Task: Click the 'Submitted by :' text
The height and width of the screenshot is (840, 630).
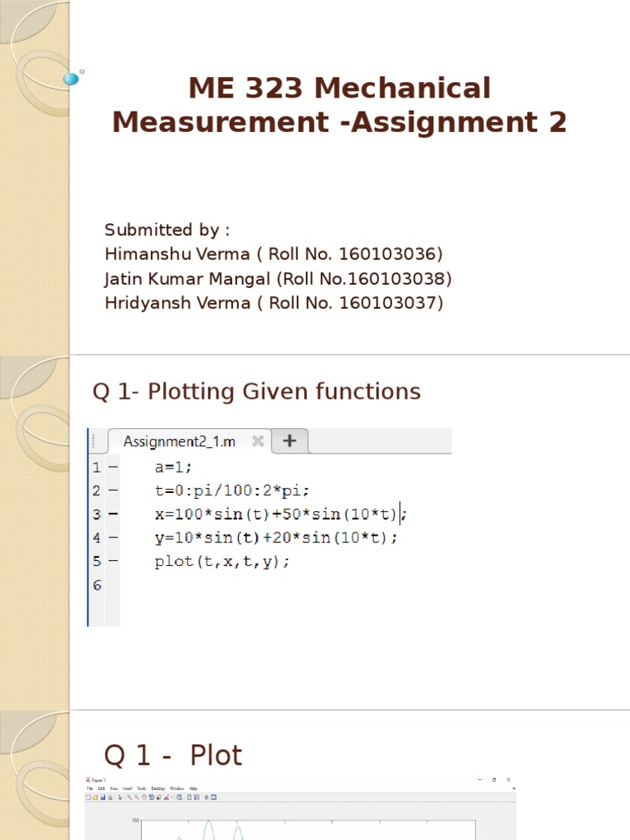Action: [167, 230]
